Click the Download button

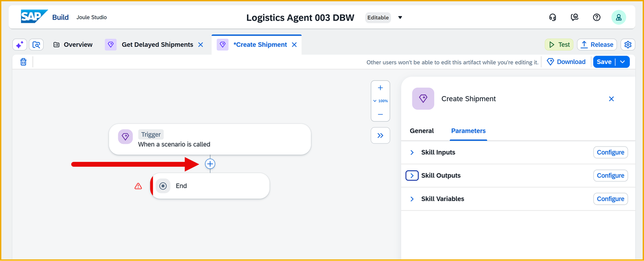pos(566,62)
